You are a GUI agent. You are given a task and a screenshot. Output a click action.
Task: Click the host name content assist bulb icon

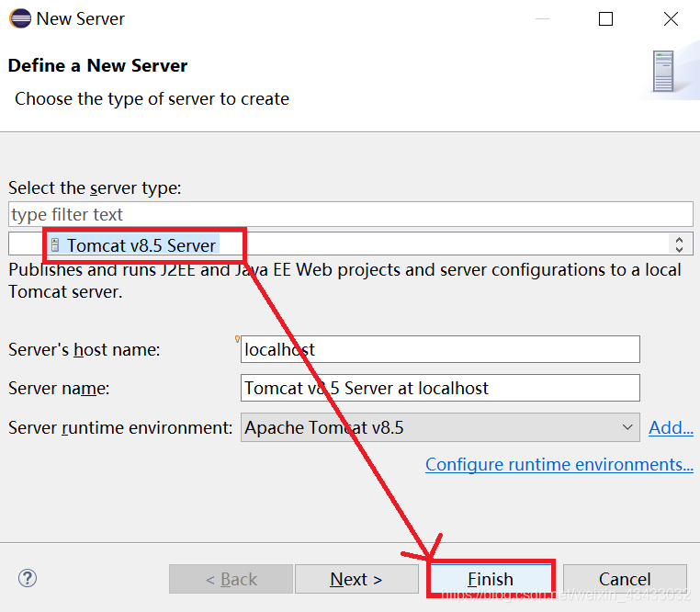pos(237,339)
